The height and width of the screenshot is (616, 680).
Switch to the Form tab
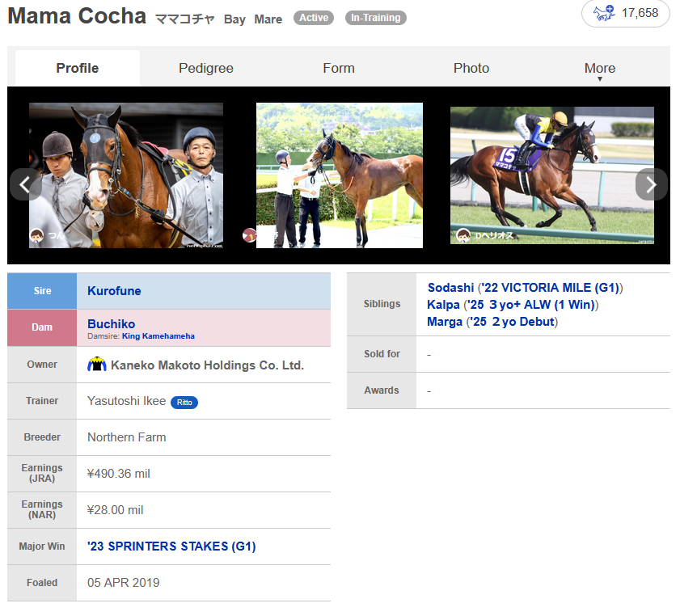tap(339, 68)
